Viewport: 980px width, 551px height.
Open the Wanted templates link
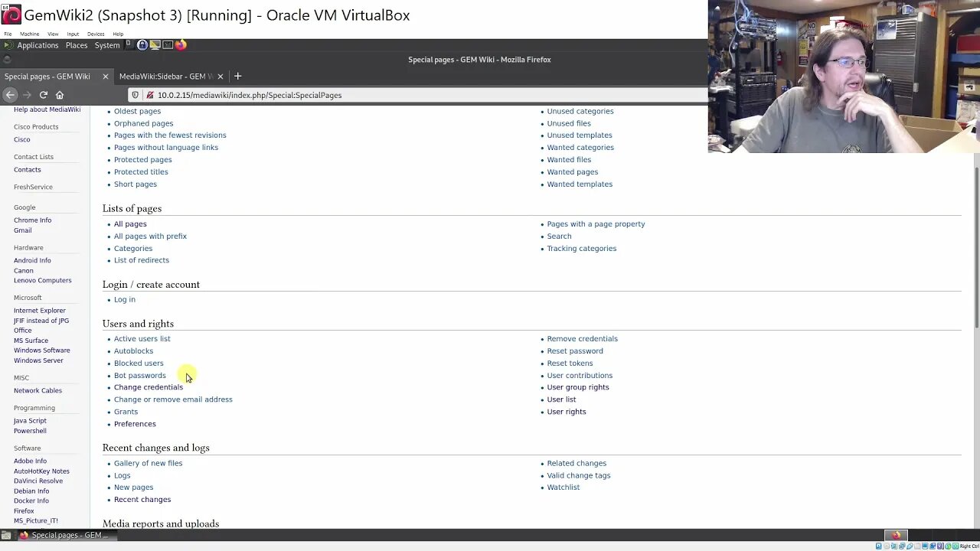pos(580,184)
